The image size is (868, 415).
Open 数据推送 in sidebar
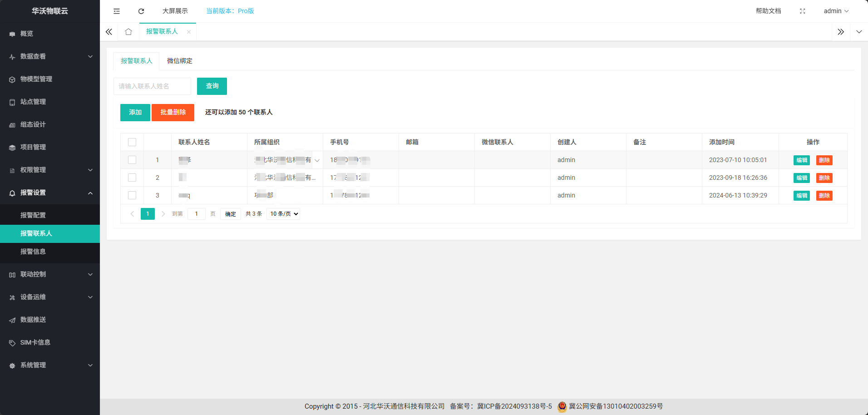point(50,320)
